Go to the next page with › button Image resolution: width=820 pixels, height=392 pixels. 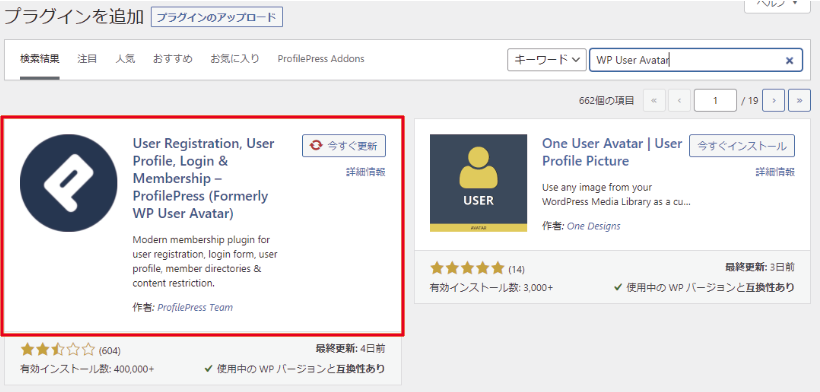click(x=773, y=100)
